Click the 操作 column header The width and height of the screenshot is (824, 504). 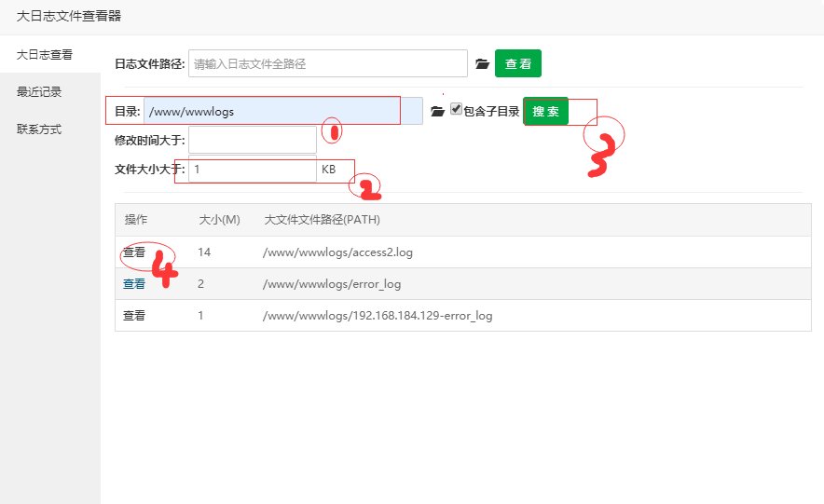pos(136,220)
